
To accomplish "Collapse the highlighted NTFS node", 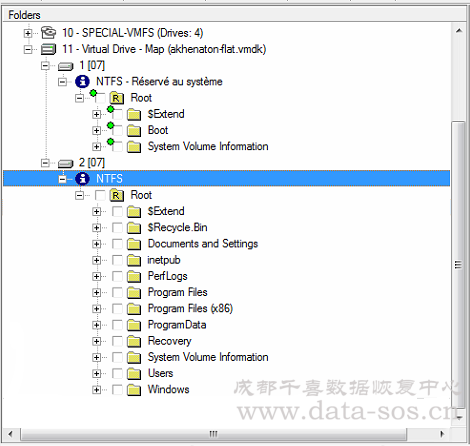I will tap(62, 179).
